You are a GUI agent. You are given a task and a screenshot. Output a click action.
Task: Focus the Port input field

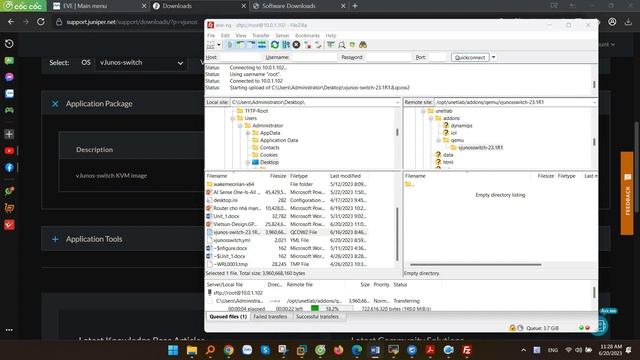pos(437,58)
